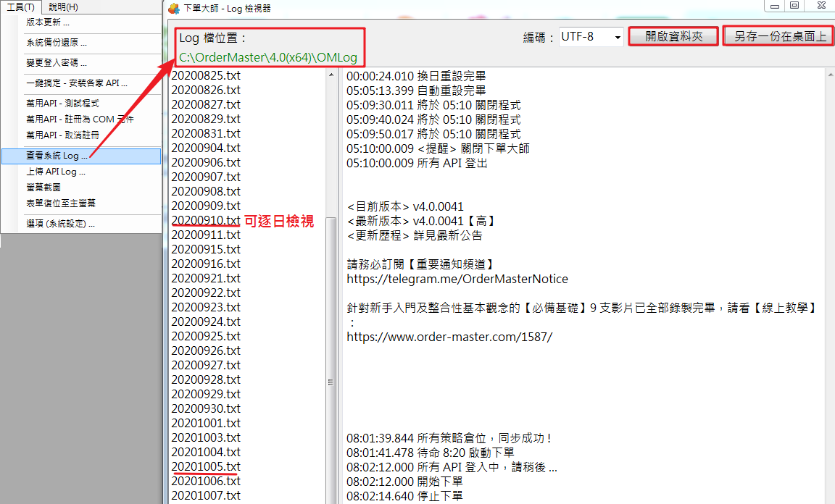
Task: Select file 20201006.txt
Action: coord(206,481)
